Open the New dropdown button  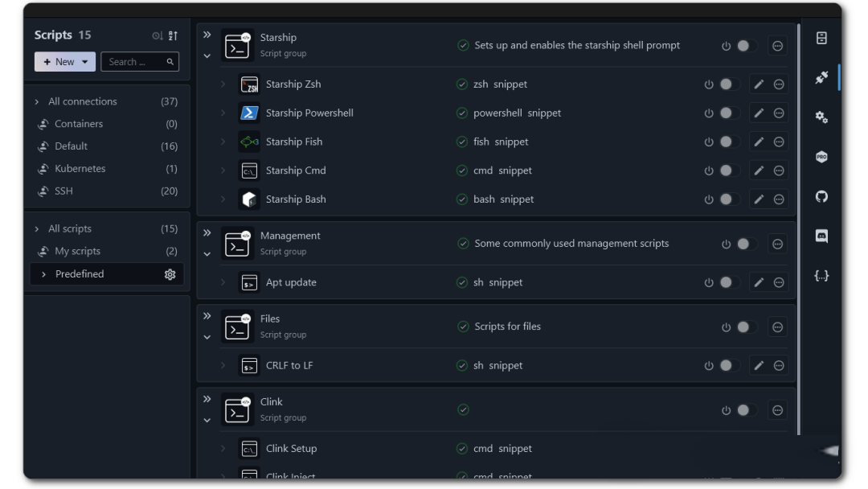tap(65, 62)
